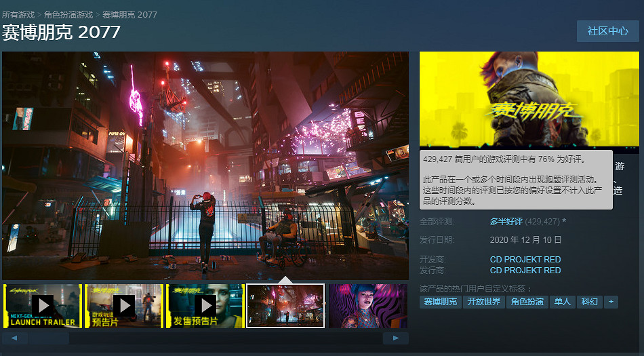
Task: Open the 赛博朋克 2077 breadcrumb link
Action: click(129, 15)
